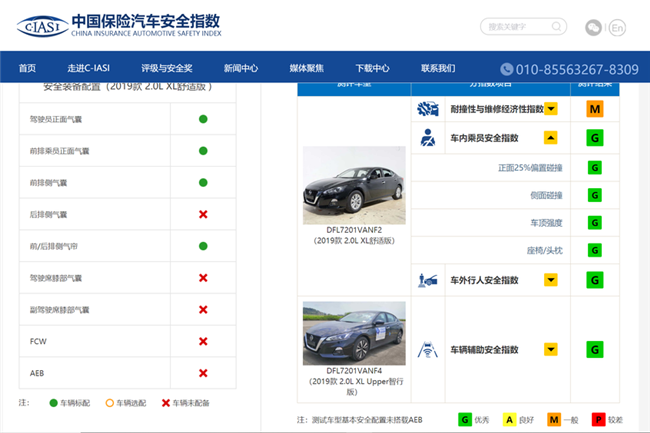The width and height of the screenshot is (650, 433).
Task: Expand the 耐撞性与维修经济性指数 arrow
Action: pos(551,109)
